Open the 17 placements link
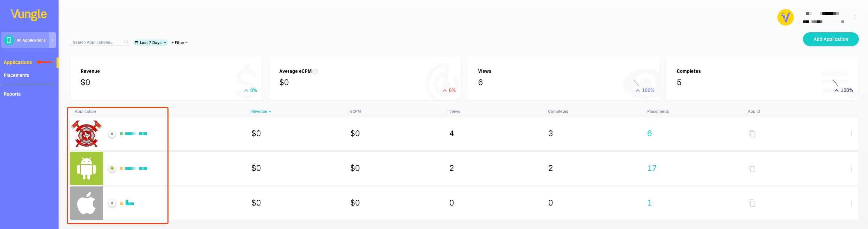This screenshot has height=229, width=868. 652,168
